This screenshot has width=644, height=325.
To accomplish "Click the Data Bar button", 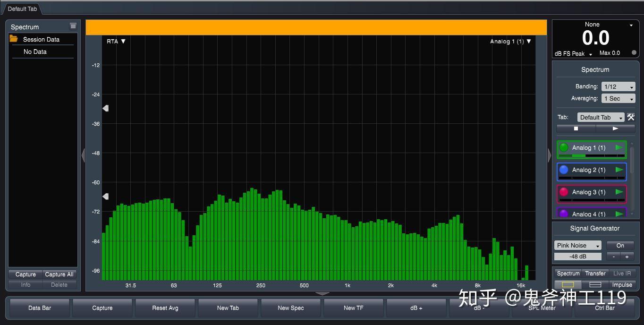I will 40,308.
